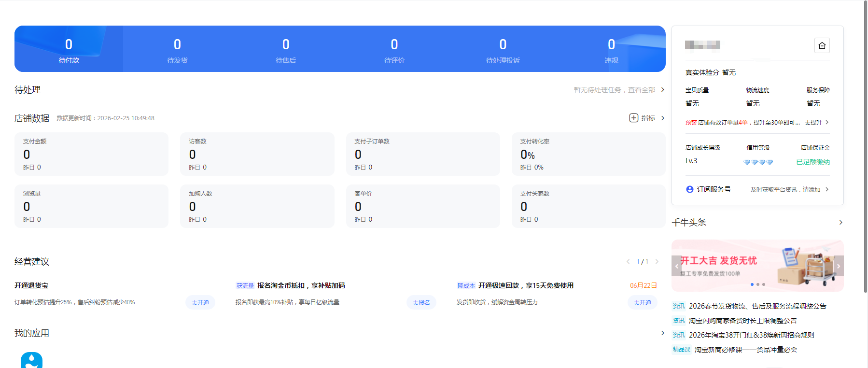Open the 加购人数 data card

[x=257, y=206]
